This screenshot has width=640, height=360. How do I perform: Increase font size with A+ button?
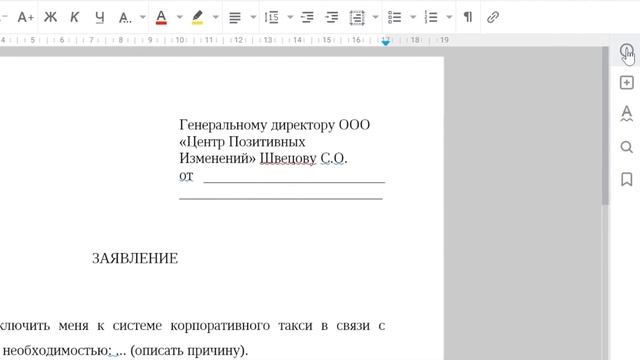point(25,17)
